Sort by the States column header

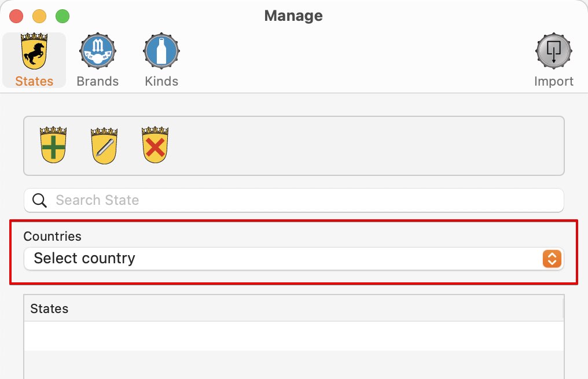click(294, 308)
